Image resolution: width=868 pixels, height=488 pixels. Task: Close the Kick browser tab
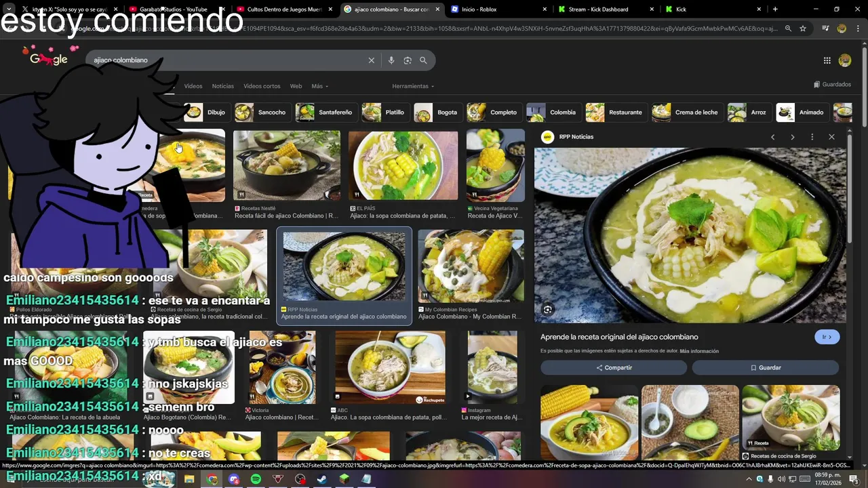point(758,9)
